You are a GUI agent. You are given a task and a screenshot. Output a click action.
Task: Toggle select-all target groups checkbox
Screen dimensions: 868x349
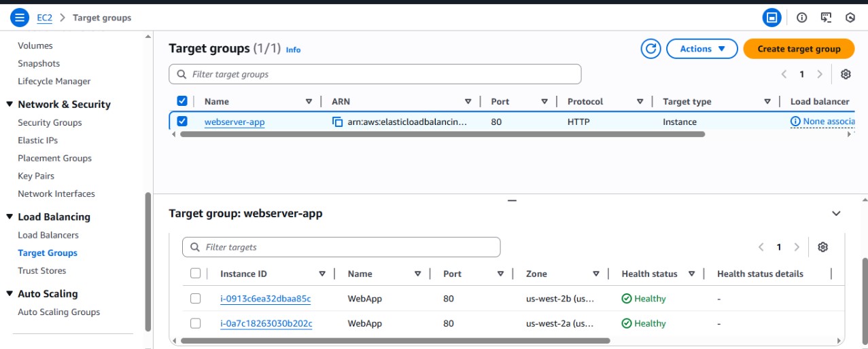point(182,101)
